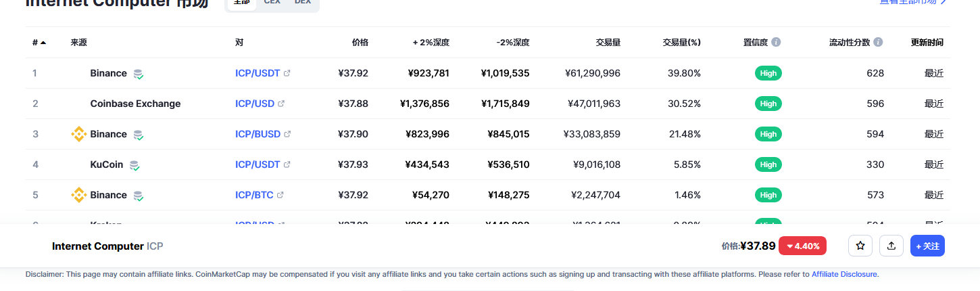Switch to the CEX tab

click(x=272, y=3)
